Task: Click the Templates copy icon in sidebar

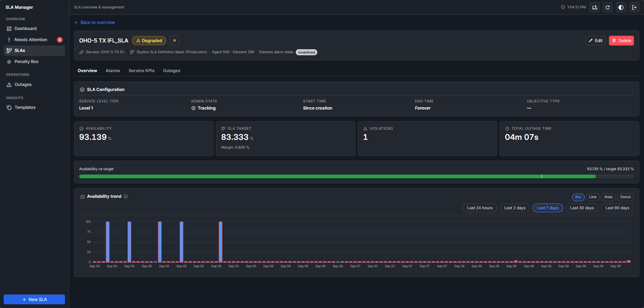Action: click(x=9, y=107)
